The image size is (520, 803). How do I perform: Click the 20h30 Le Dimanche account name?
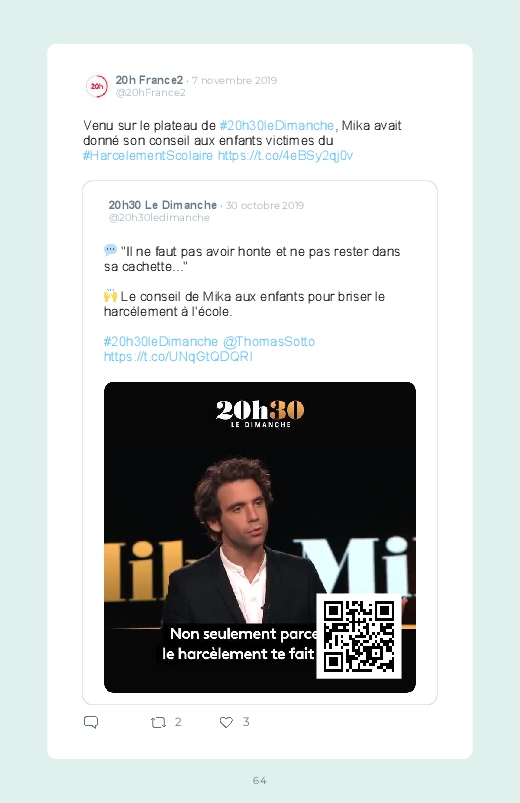click(163, 205)
